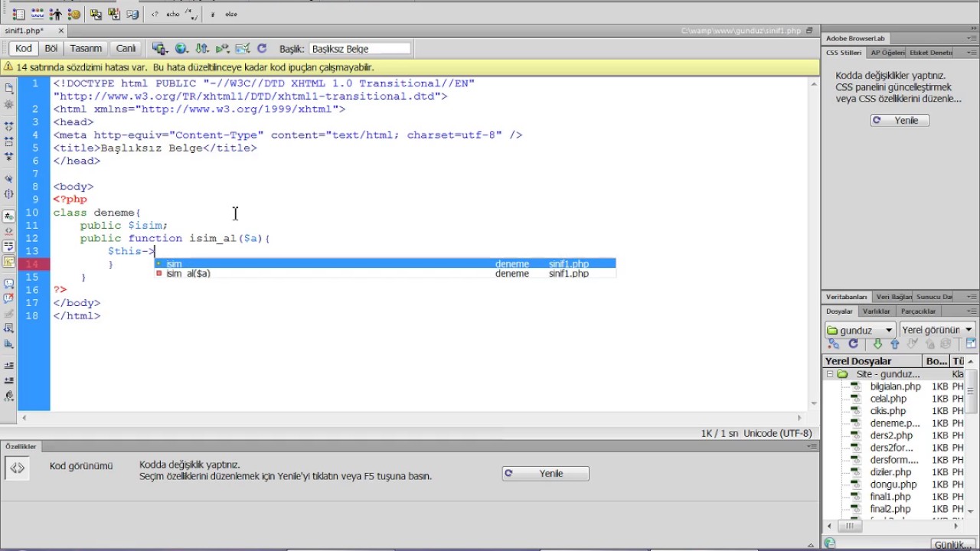The width and height of the screenshot is (980, 551).
Task: Switch to Kod view
Action: point(24,48)
